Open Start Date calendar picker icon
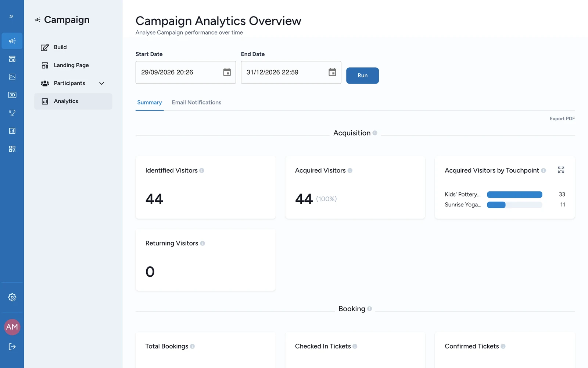The image size is (588, 368). point(227,72)
